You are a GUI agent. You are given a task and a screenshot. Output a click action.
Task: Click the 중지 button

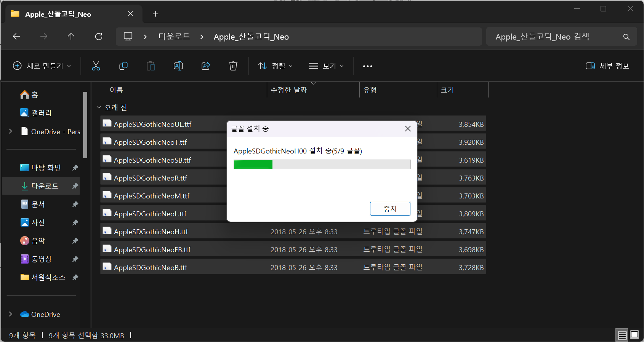[390, 209]
